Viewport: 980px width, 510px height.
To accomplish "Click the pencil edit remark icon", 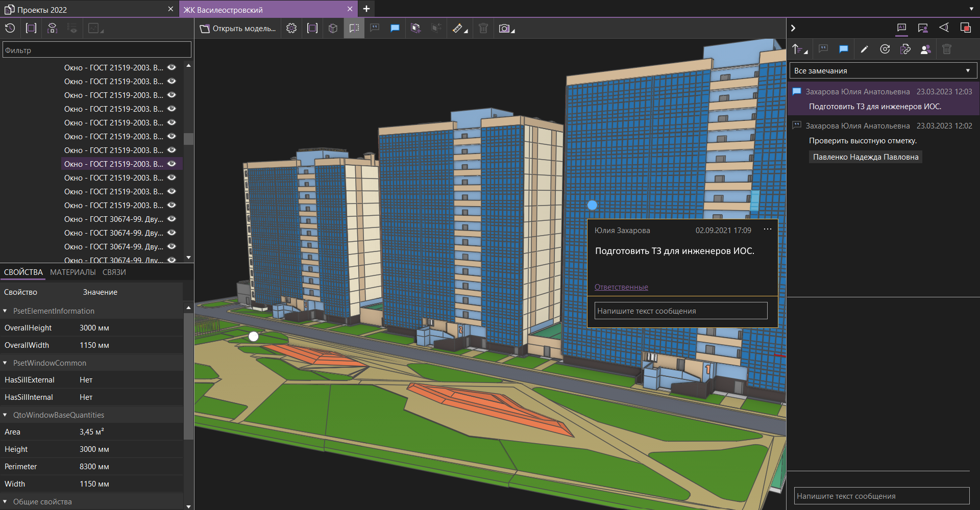I will click(864, 49).
